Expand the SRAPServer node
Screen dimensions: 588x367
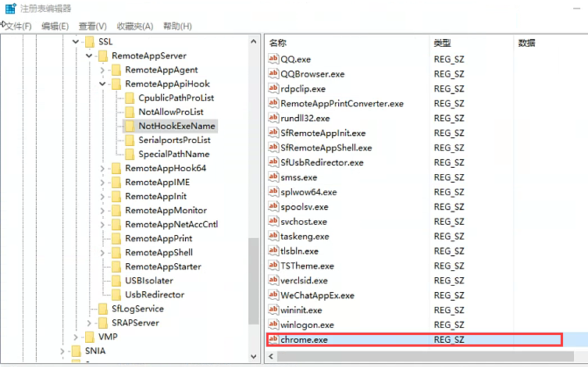(x=89, y=322)
